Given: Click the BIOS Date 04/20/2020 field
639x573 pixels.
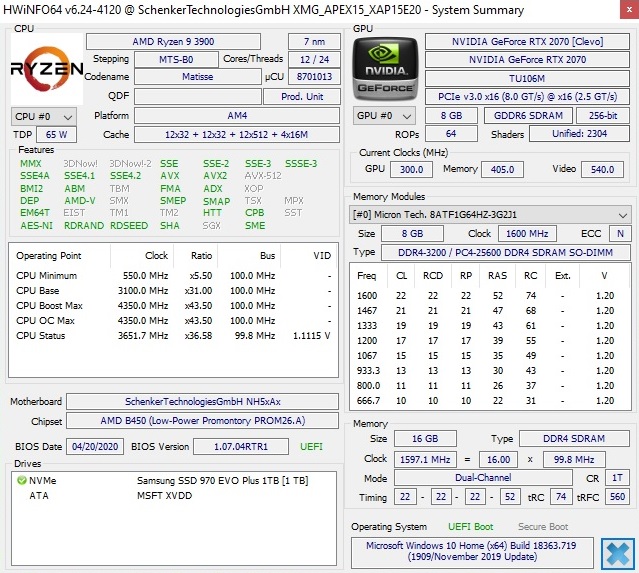Looking at the screenshot, I should click(x=95, y=447).
